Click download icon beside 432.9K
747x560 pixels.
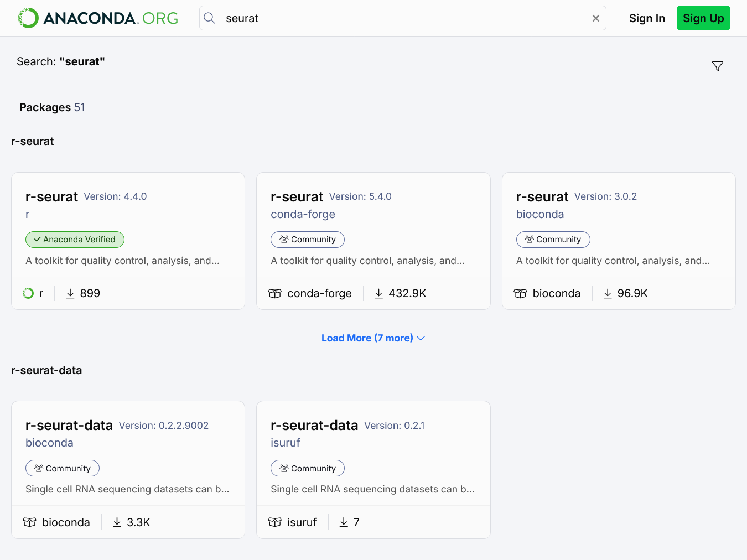pos(378,293)
